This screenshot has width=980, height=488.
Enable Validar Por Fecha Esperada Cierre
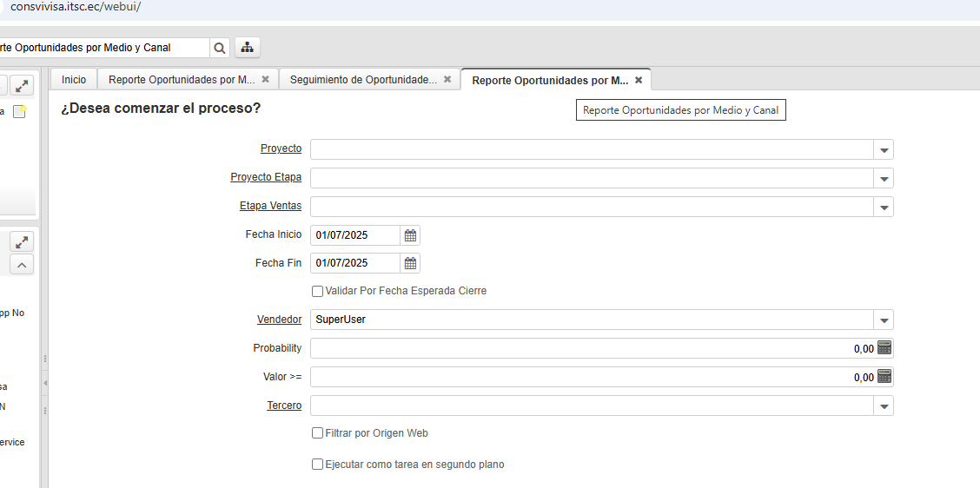tap(317, 292)
